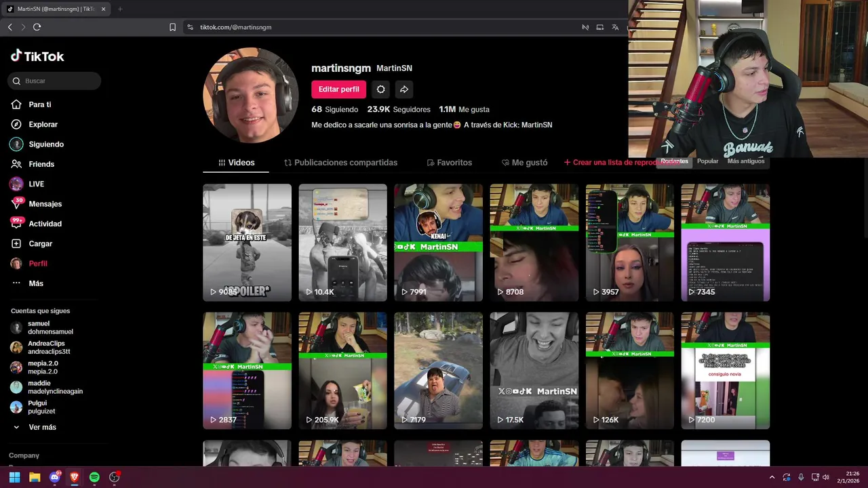This screenshot has width=868, height=488.
Task: Click the share profile arrow icon
Action: tap(403, 89)
